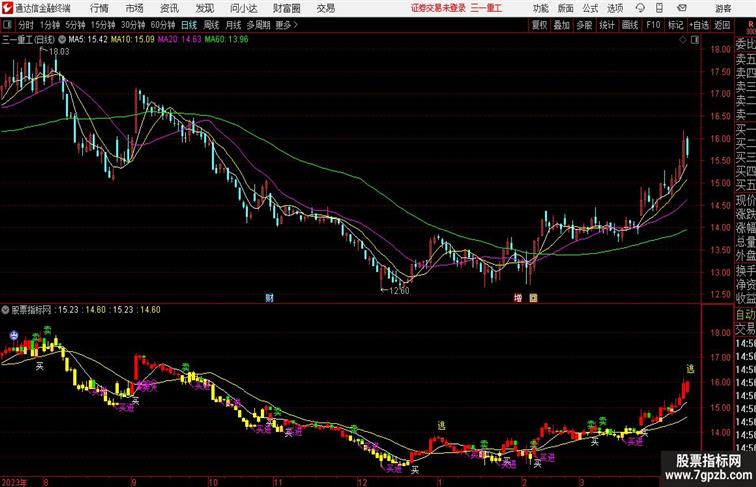Open the 发现 menu

click(x=204, y=8)
